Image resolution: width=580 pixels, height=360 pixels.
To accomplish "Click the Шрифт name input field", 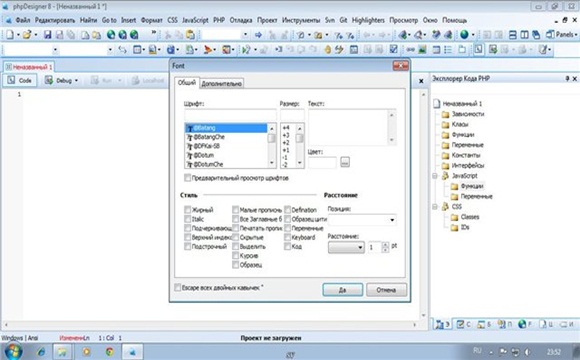I will pos(230,115).
